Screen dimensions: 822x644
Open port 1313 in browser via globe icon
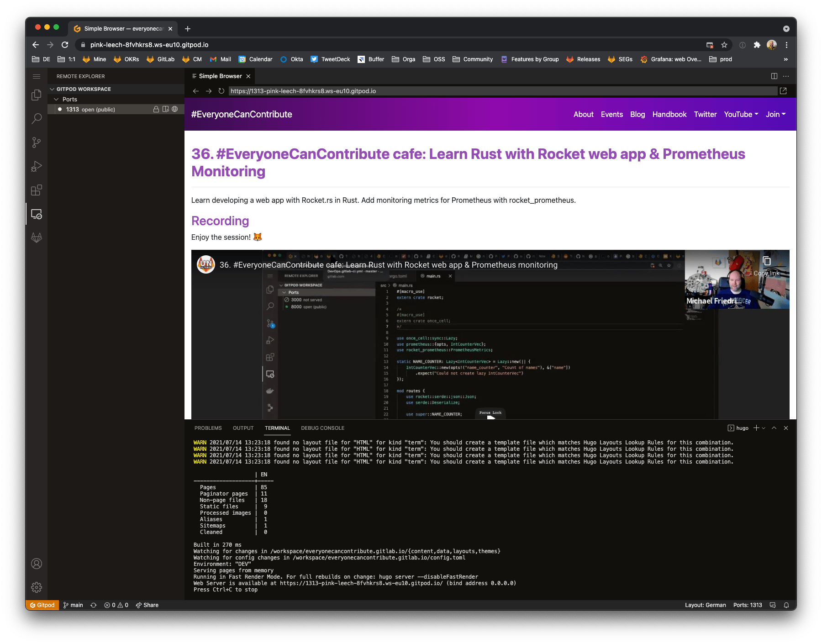(x=174, y=109)
